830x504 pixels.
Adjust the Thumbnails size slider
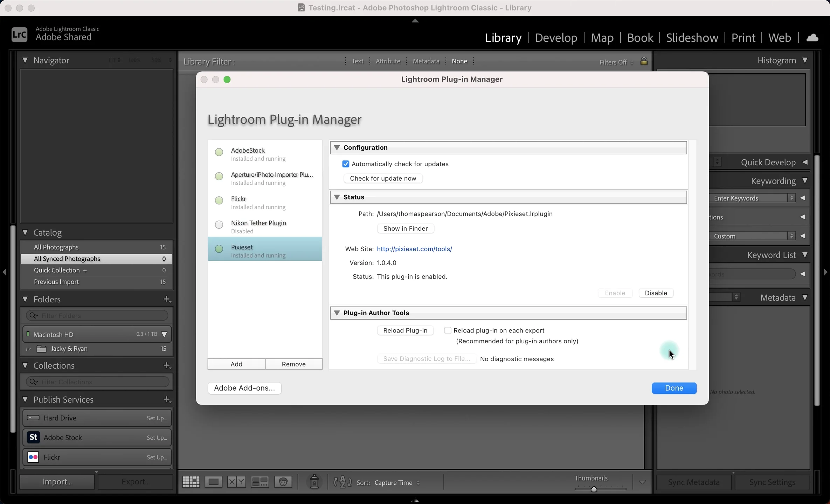pos(594,489)
